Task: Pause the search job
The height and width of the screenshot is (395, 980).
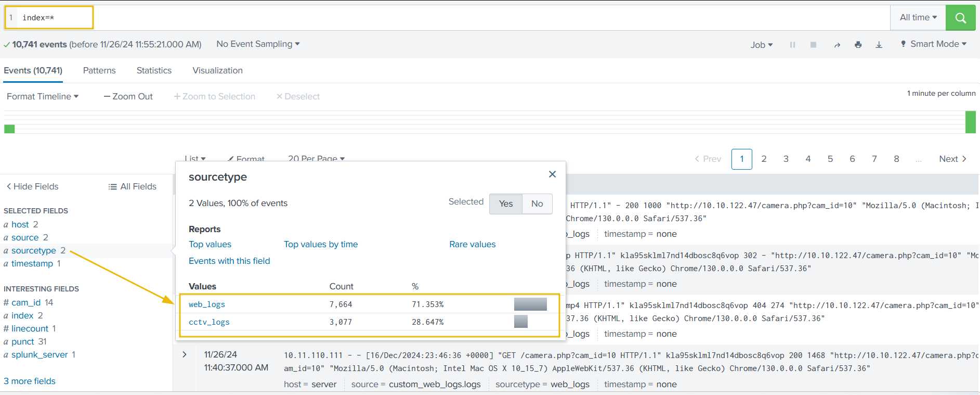Action: (792, 45)
